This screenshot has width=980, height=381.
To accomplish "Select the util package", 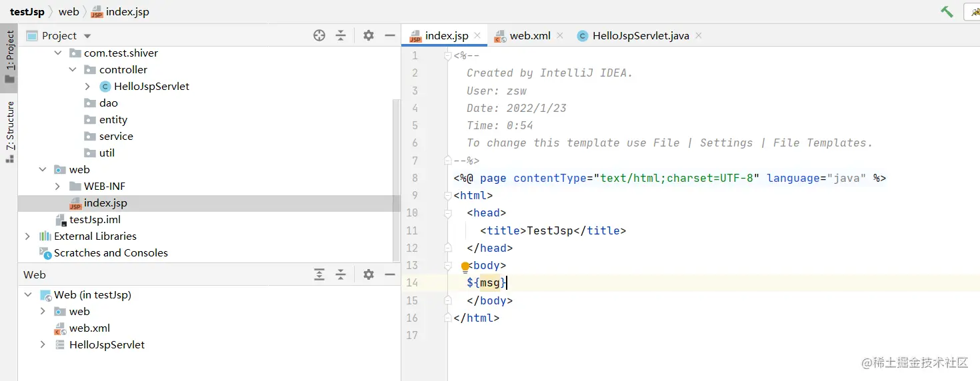I will [107, 153].
